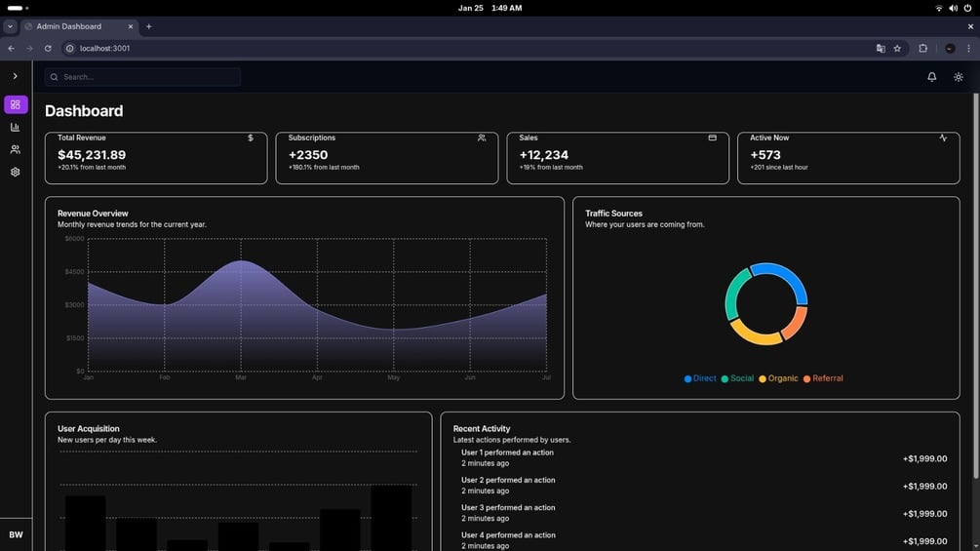Click the Mar peak on revenue chart
This screenshot has width=980, height=551.
pyautogui.click(x=241, y=261)
